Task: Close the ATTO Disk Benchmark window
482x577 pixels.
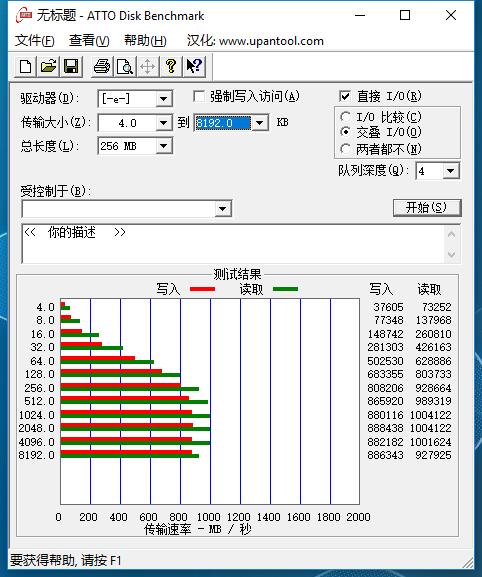Action: (451, 15)
